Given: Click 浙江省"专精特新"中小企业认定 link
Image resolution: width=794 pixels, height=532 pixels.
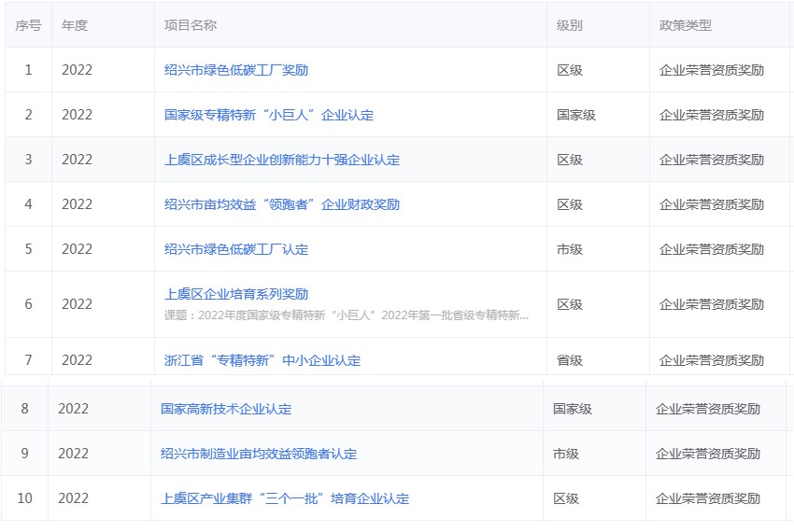Looking at the screenshot, I should click(x=262, y=360).
